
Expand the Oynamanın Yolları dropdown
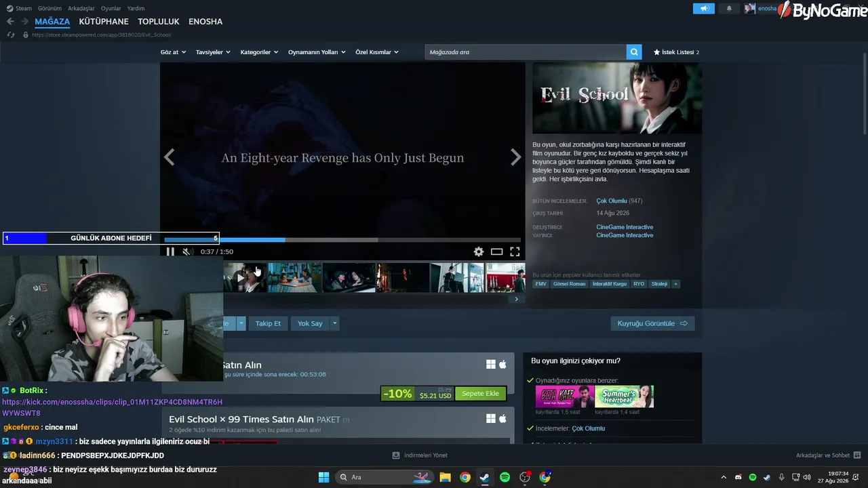click(x=317, y=52)
